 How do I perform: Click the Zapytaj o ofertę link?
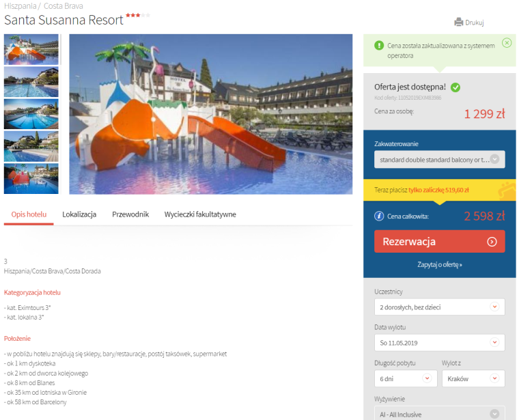coord(440,265)
